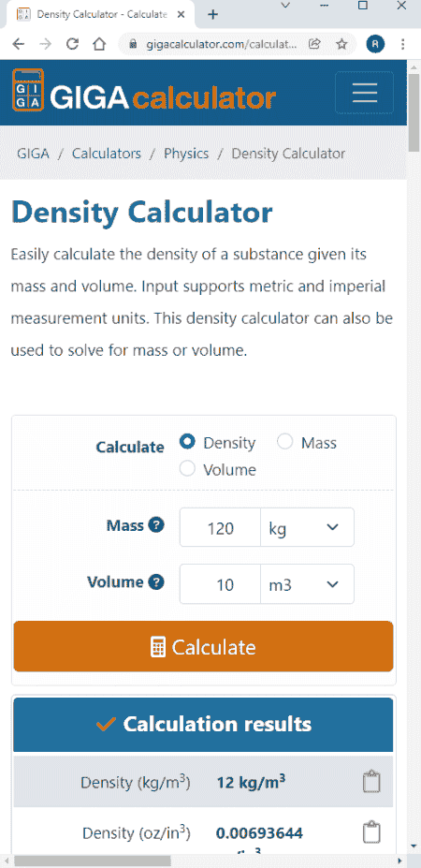This screenshot has height=868, width=421.
Task: Select the Volume radio button
Action: pos(187,469)
